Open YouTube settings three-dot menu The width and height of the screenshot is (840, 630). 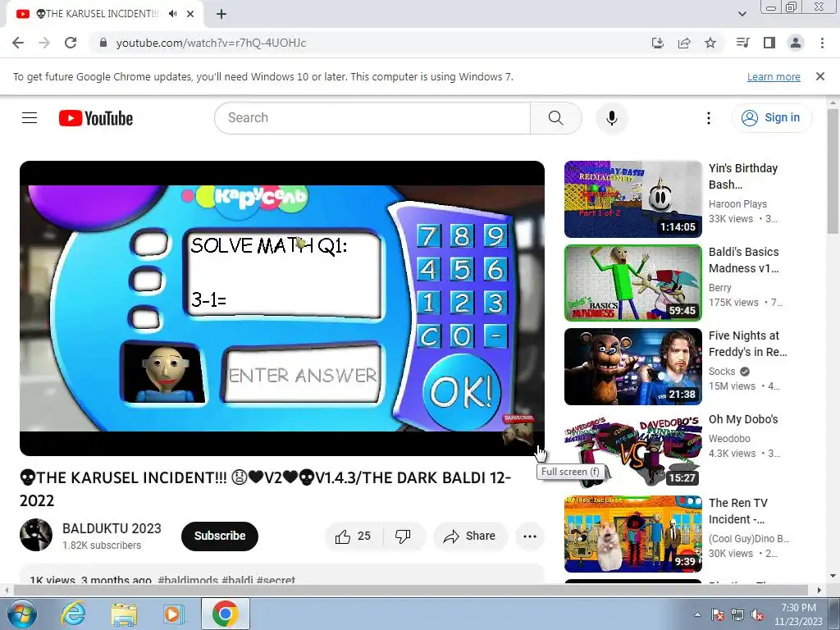pos(708,118)
